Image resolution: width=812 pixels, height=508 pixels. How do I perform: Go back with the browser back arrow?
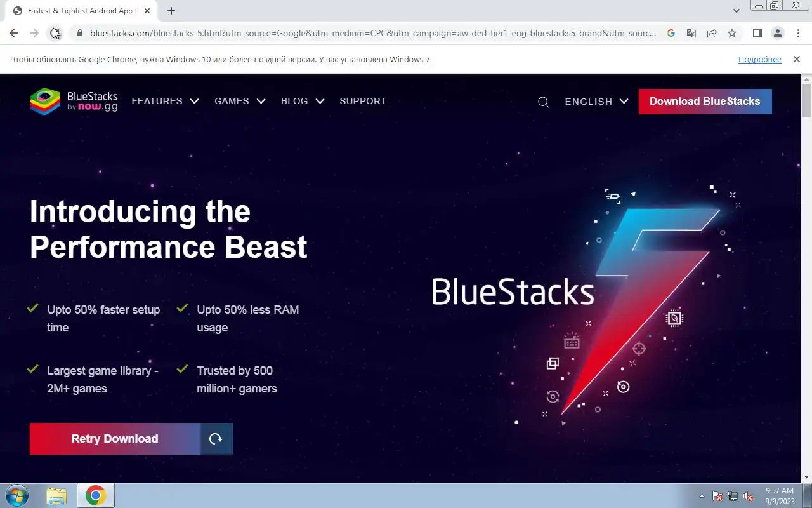pos(14,33)
